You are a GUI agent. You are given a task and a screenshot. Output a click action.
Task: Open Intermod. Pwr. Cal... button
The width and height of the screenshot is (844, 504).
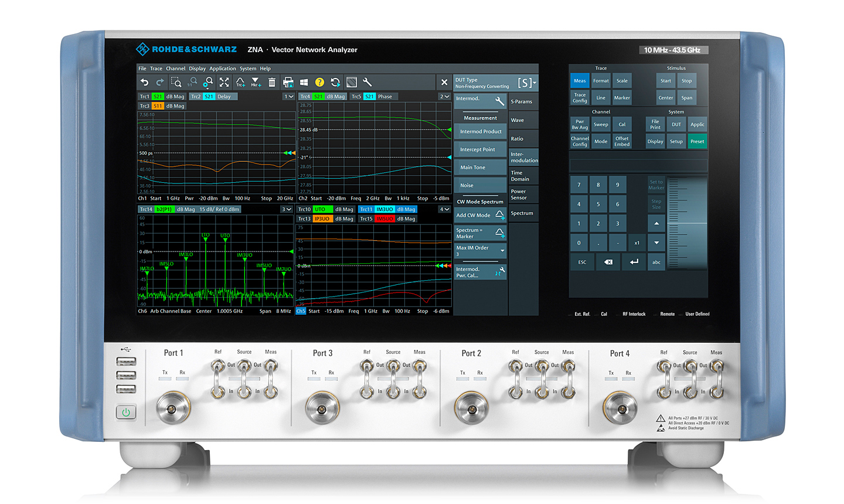click(480, 272)
